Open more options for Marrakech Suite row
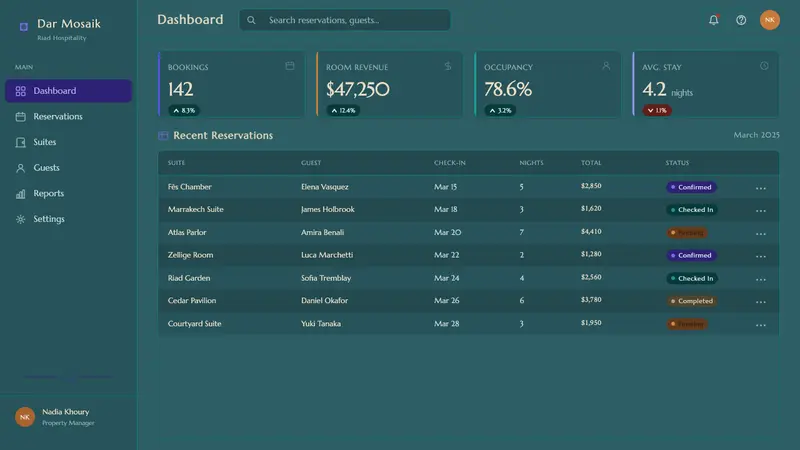This screenshot has width=800, height=450. (761, 210)
